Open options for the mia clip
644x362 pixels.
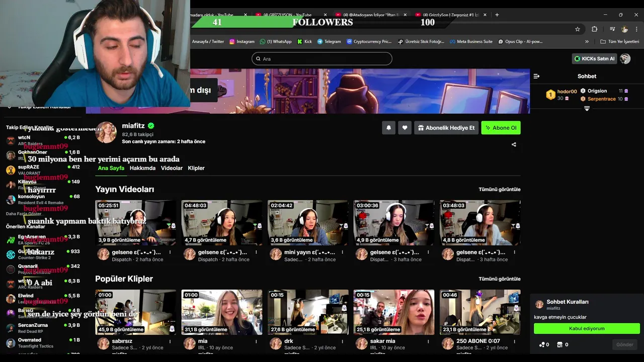(x=256, y=341)
